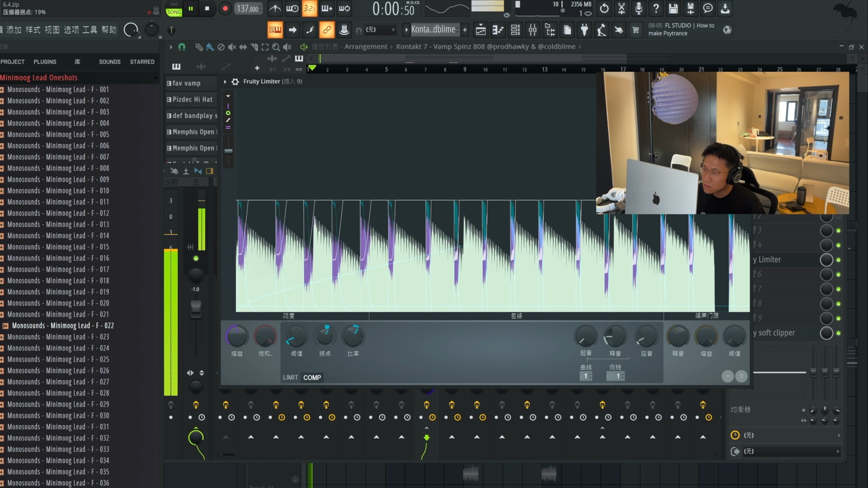Image resolution: width=868 pixels, height=488 pixels.
Task: Click the save project floppy icon
Action: (673, 8)
